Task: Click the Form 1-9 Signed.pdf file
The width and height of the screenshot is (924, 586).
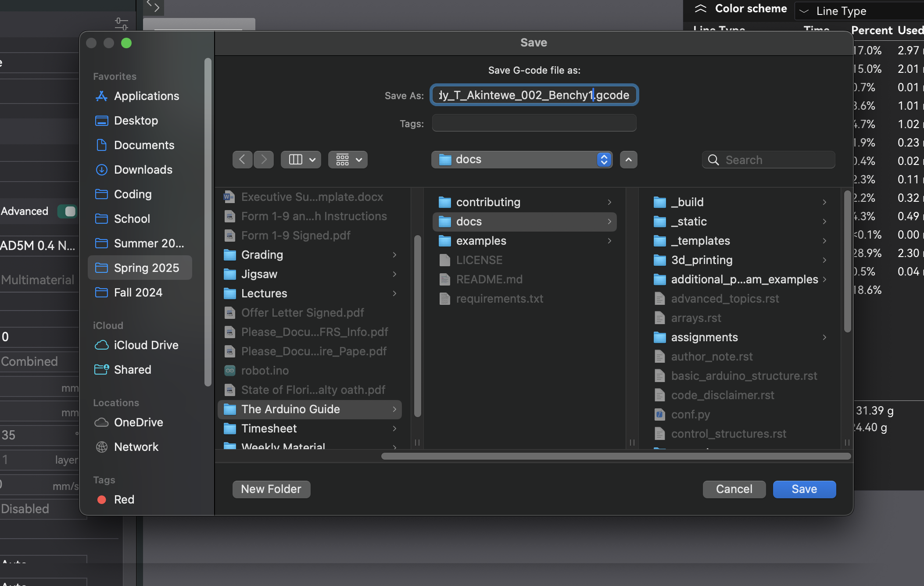Action: coord(310,236)
